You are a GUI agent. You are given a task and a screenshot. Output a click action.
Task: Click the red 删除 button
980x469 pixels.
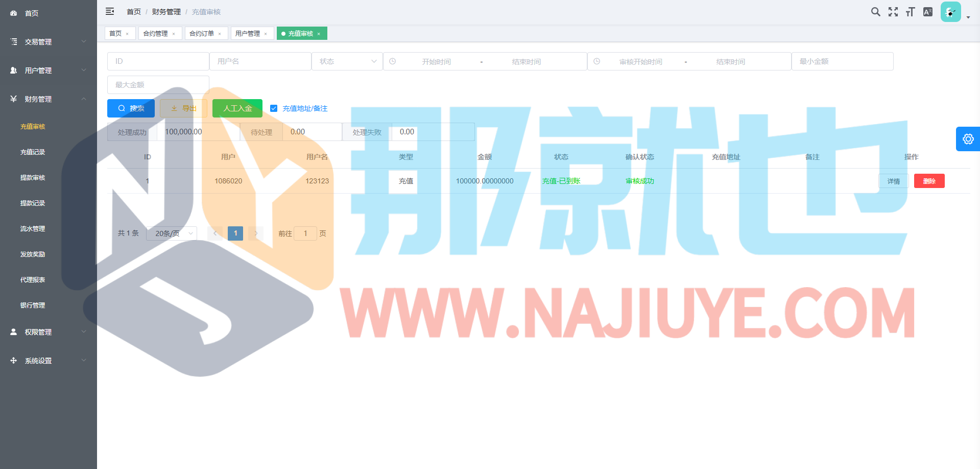929,181
